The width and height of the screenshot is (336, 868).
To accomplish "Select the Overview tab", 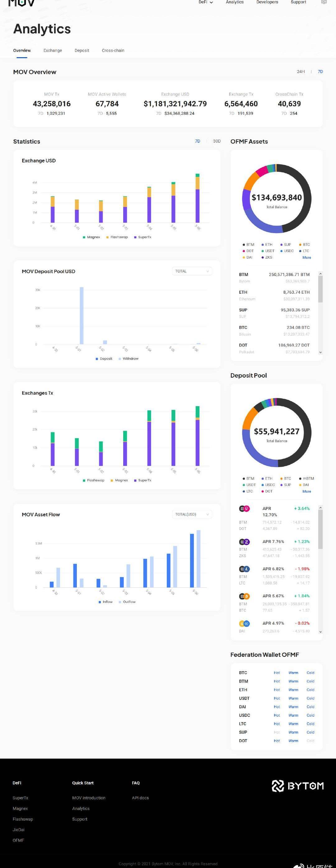I will pos(22,51).
